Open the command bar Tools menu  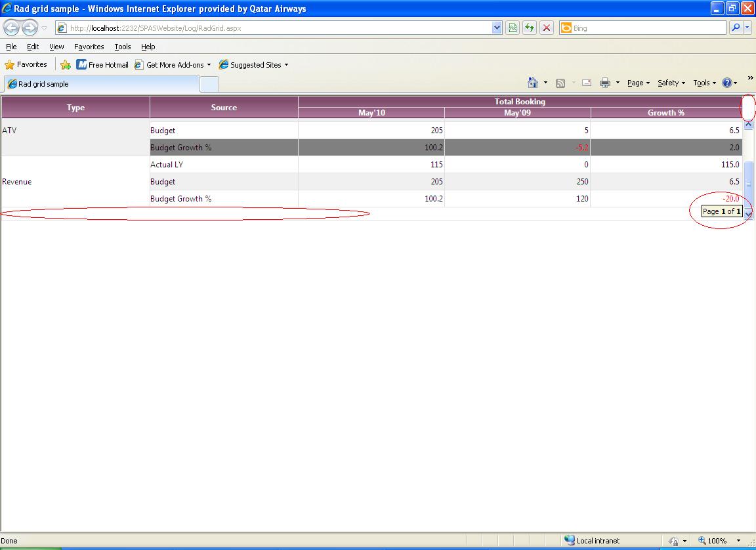pyautogui.click(x=704, y=83)
